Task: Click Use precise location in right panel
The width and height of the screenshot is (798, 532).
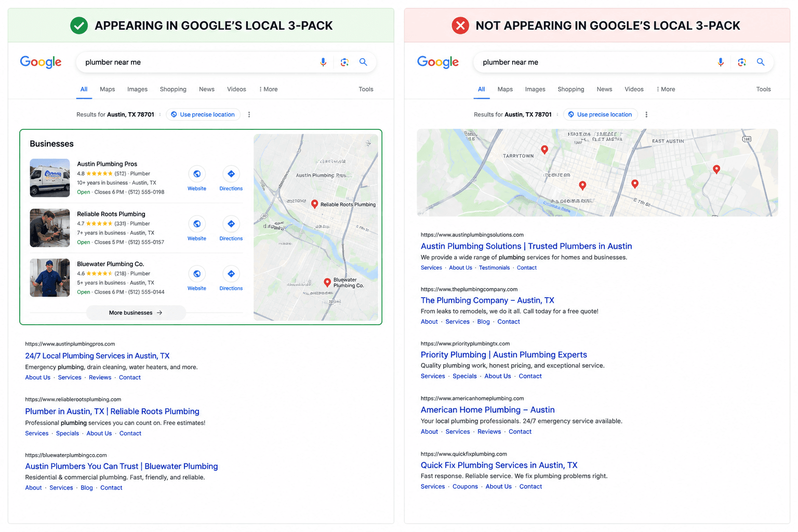Action: (x=601, y=115)
